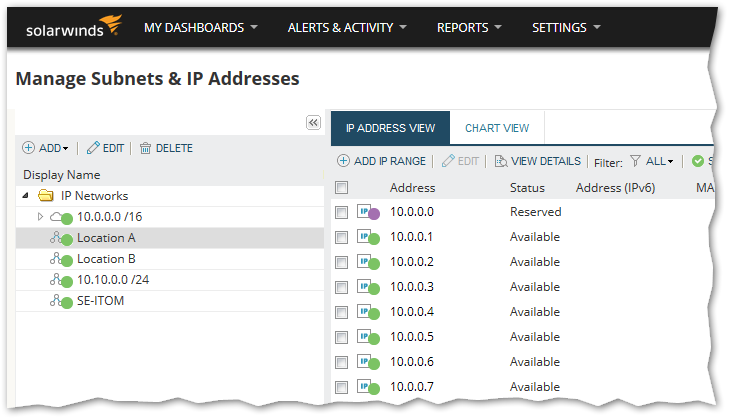Click the subnet icon of Location B

61,259
